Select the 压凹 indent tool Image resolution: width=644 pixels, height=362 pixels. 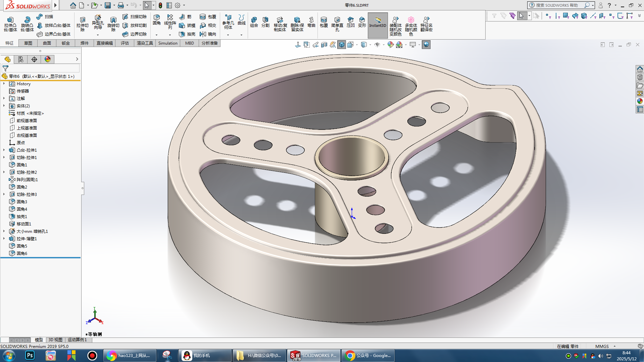(350, 22)
